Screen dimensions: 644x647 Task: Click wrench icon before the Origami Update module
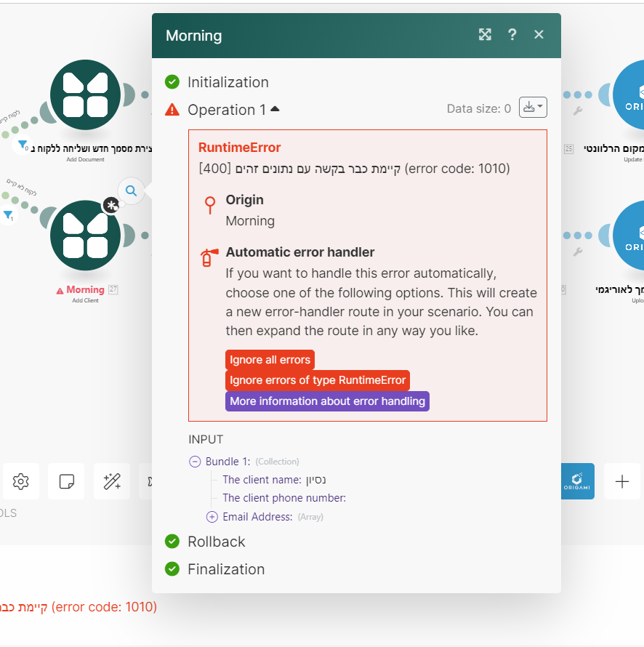click(x=578, y=110)
